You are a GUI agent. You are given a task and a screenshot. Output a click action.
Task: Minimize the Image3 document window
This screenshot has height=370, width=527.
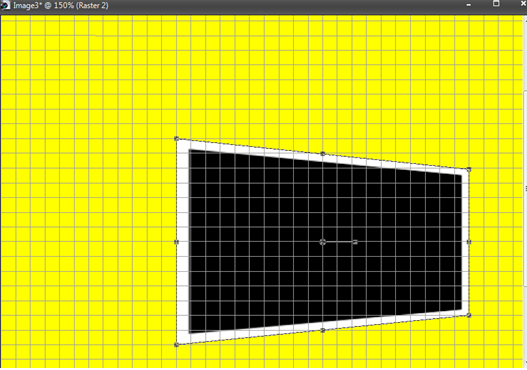click(x=469, y=5)
